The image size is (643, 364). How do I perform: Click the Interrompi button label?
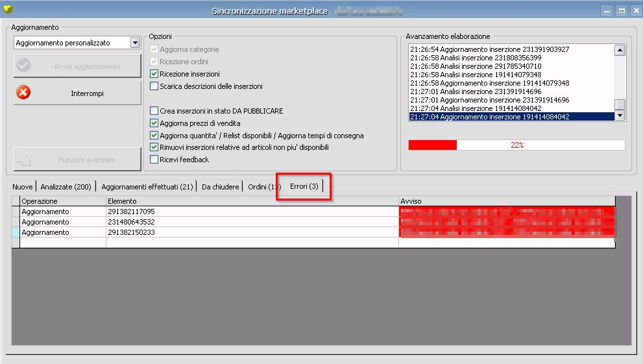pos(87,93)
